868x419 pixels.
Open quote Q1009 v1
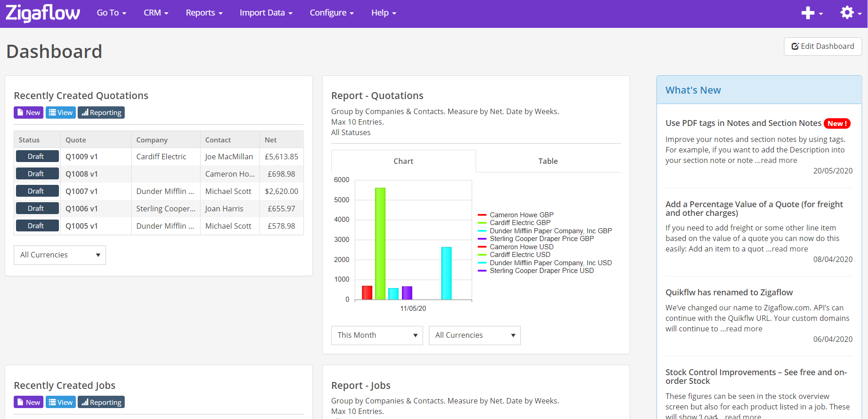click(x=82, y=157)
